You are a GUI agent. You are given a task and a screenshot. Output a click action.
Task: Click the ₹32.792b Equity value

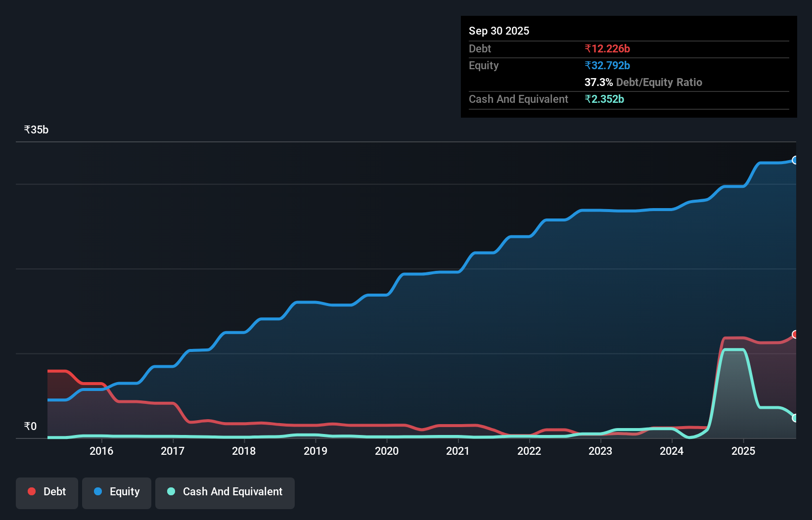coord(607,65)
